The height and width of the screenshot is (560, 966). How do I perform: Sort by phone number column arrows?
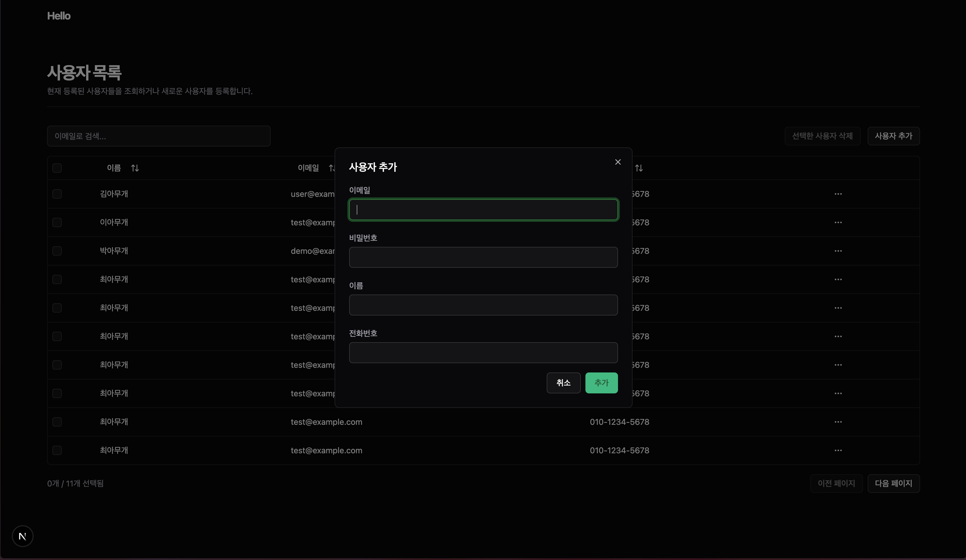coord(639,168)
